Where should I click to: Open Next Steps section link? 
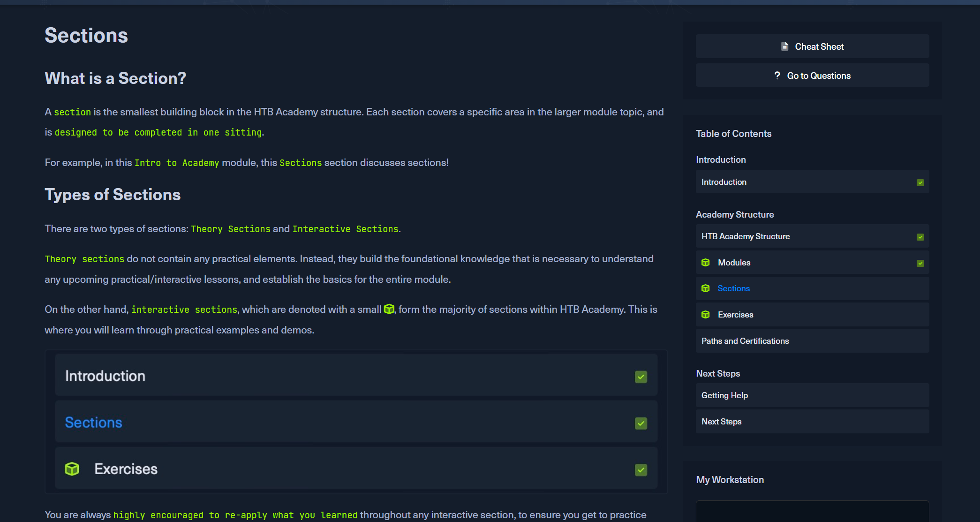point(721,422)
